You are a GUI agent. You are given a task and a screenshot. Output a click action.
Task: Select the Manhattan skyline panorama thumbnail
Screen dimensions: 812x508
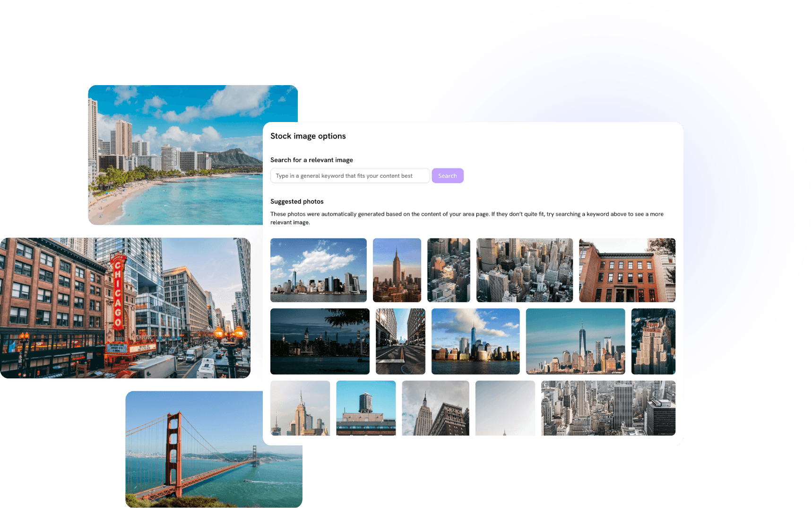tap(318, 270)
